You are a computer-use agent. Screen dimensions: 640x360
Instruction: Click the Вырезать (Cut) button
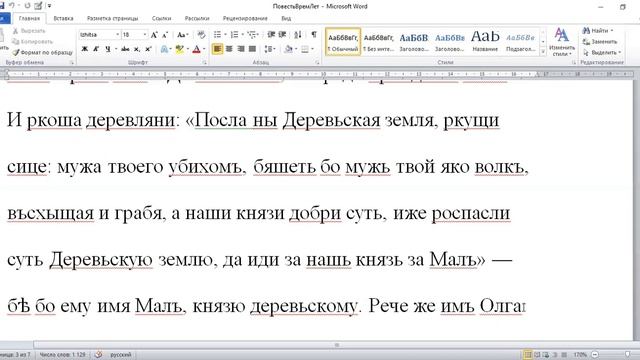[29, 31]
